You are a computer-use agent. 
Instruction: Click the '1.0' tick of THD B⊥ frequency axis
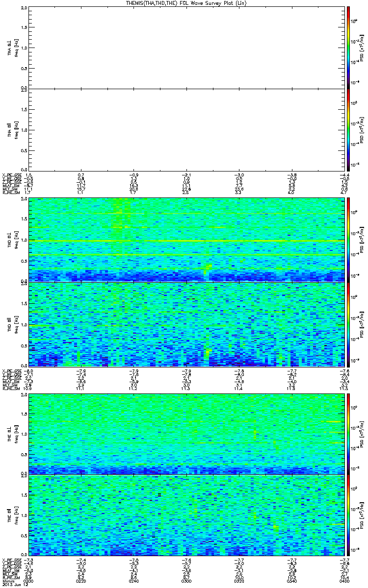[x=24, y=240]
